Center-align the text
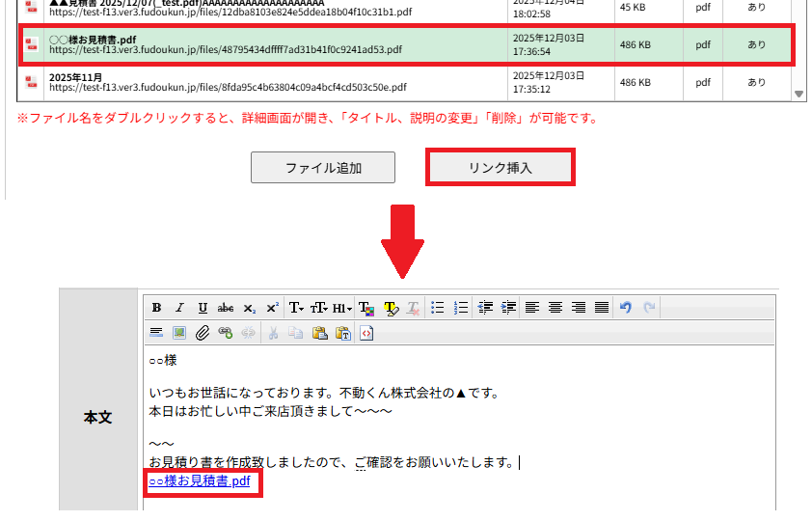Viewport: 812px width, 521px height. pyautogui.click(x=555, y=308)
